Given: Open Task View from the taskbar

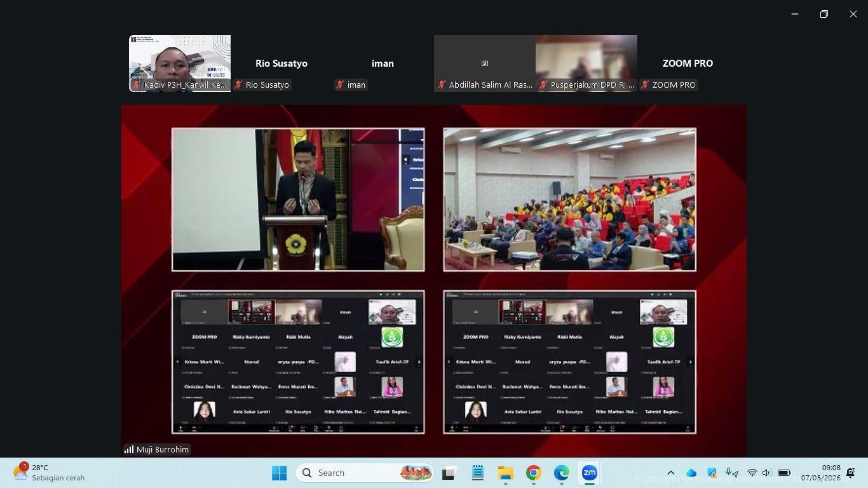Looking at the screenshot, I should 450,473.
